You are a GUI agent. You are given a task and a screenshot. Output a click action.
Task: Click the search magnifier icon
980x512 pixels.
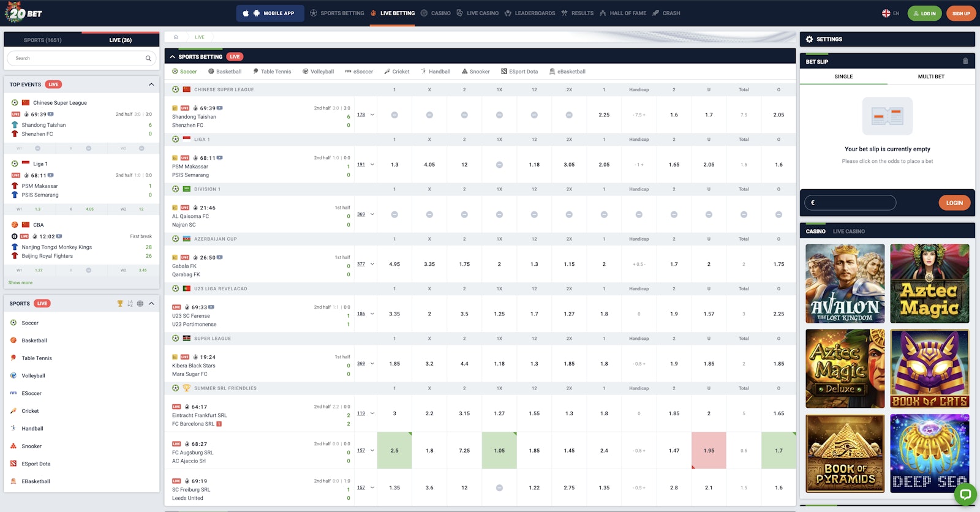pos(148,59)
